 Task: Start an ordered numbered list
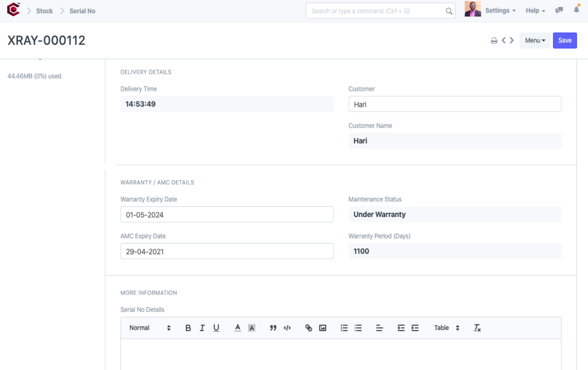tap(344, 328)
